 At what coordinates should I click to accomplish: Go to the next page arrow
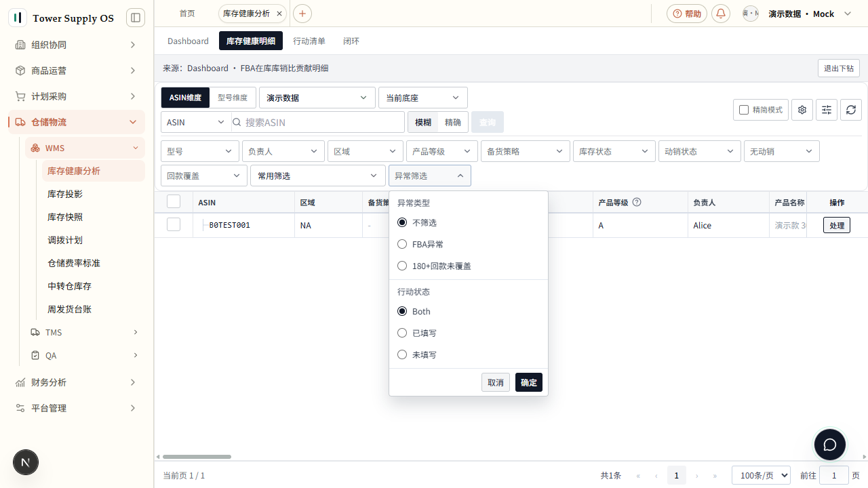pyautogui.click(x=696, y=476)
